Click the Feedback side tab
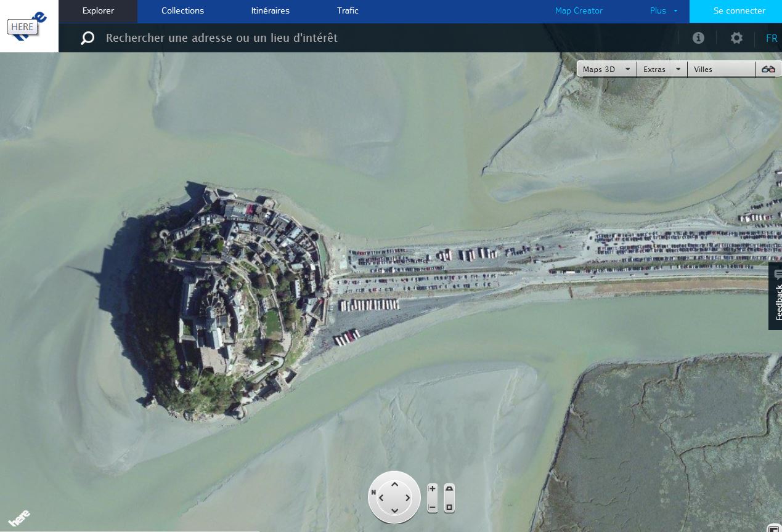The image size is (782, 532). tap(776, 296)
